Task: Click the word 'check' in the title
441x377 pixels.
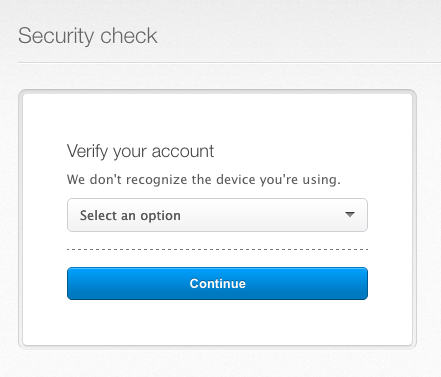Action: click(x=129, y=36)
